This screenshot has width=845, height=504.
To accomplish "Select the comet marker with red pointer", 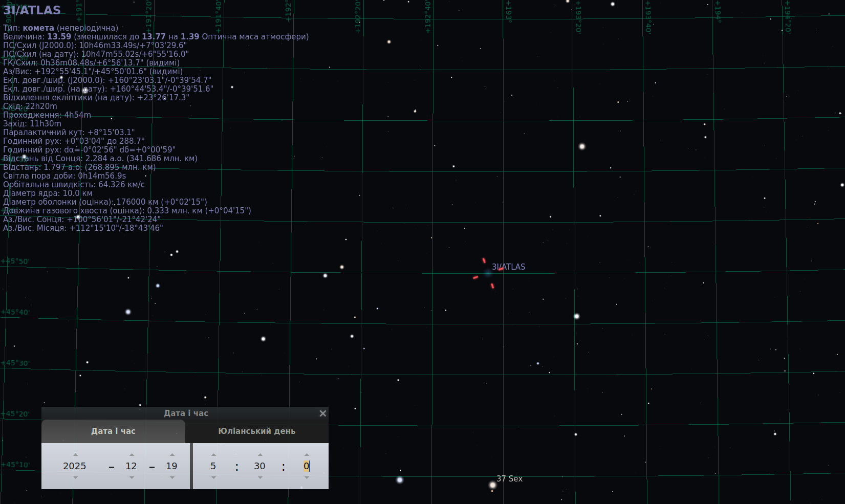I will (x=488, y=273).
